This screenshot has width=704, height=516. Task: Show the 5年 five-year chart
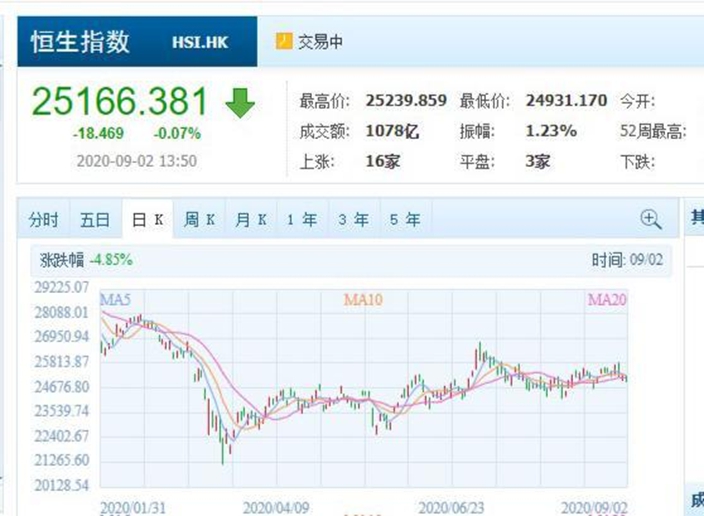coord(406,220)
